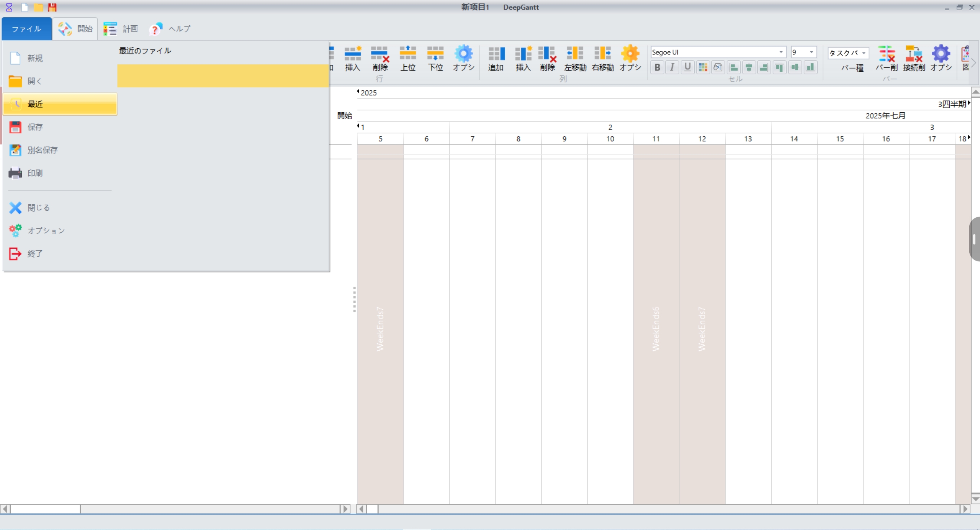Click right arrow beside day 18
The width and height of the screenshot is (980, 530).
(969, 137)
